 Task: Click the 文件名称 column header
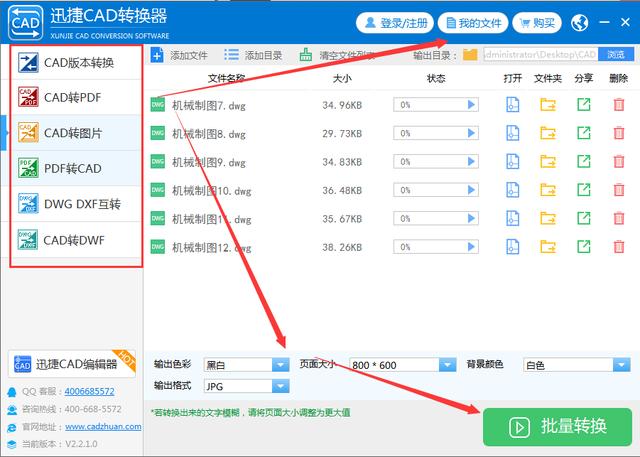click(226, 78)
